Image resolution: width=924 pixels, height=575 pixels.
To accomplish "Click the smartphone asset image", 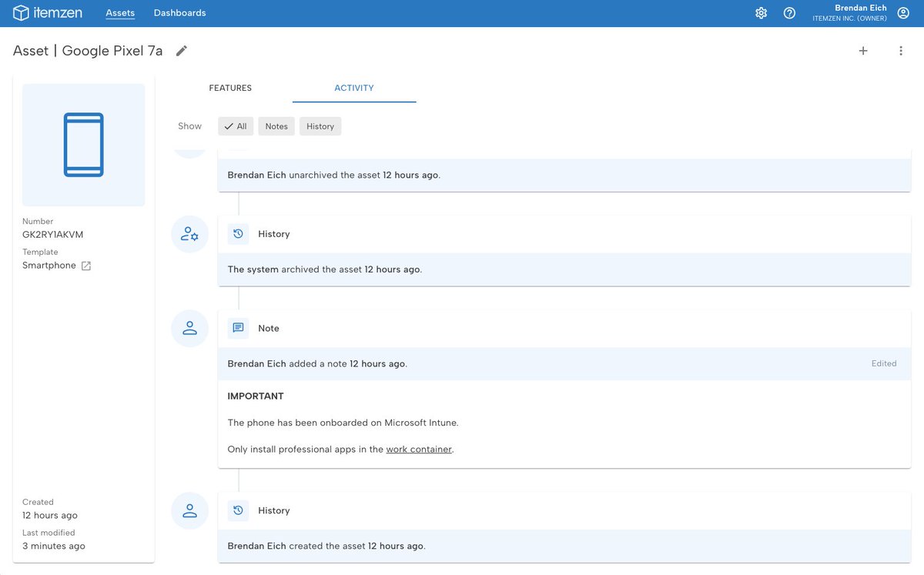I will pos(84,145).
